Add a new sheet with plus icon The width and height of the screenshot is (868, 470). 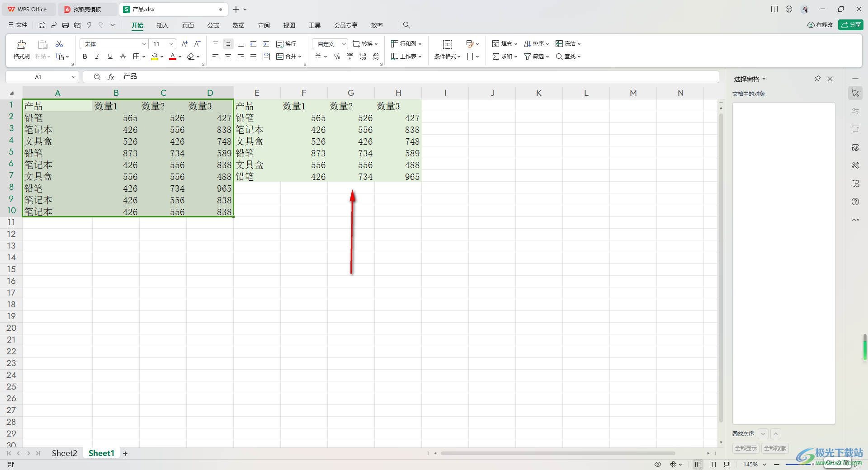(x=125, y=454)
